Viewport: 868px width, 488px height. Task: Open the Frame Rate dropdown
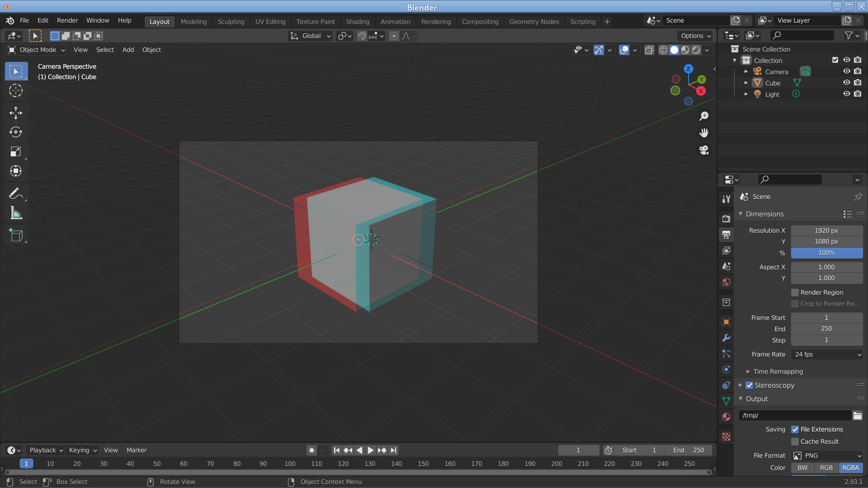click(827, 355)
